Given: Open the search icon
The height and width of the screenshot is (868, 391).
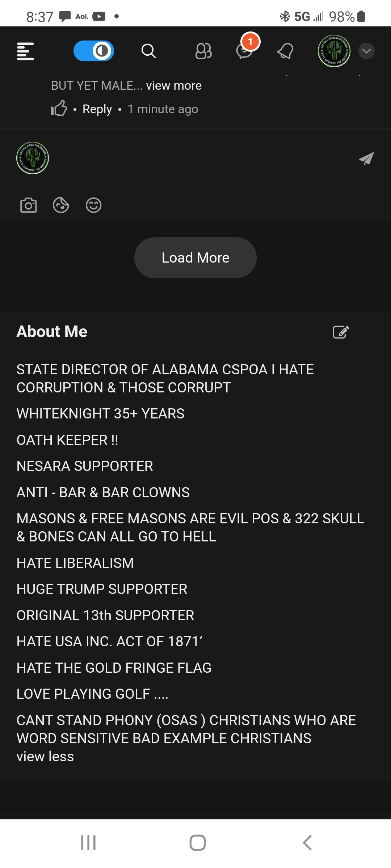Looking at the screenshot, I should click(x=148, y=51).
